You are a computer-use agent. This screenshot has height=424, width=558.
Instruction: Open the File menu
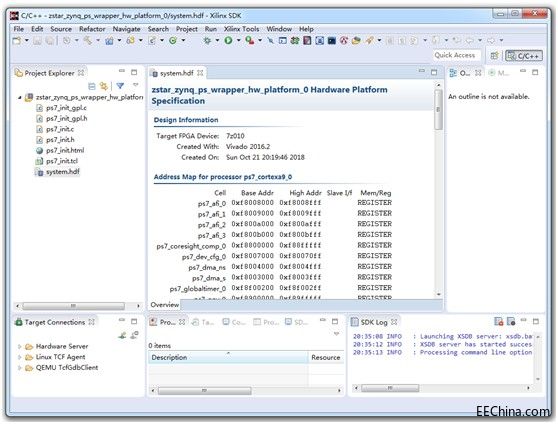(x=19, y=29)
